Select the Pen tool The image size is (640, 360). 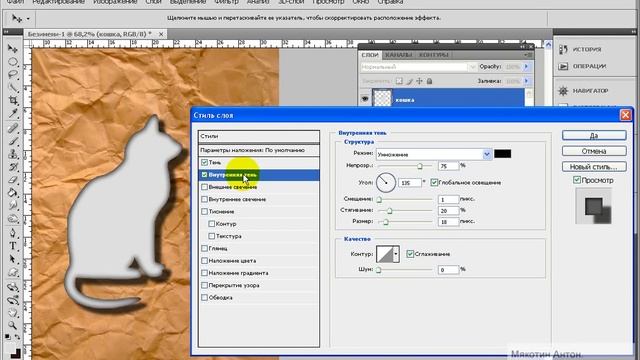[x=13, y=233]
